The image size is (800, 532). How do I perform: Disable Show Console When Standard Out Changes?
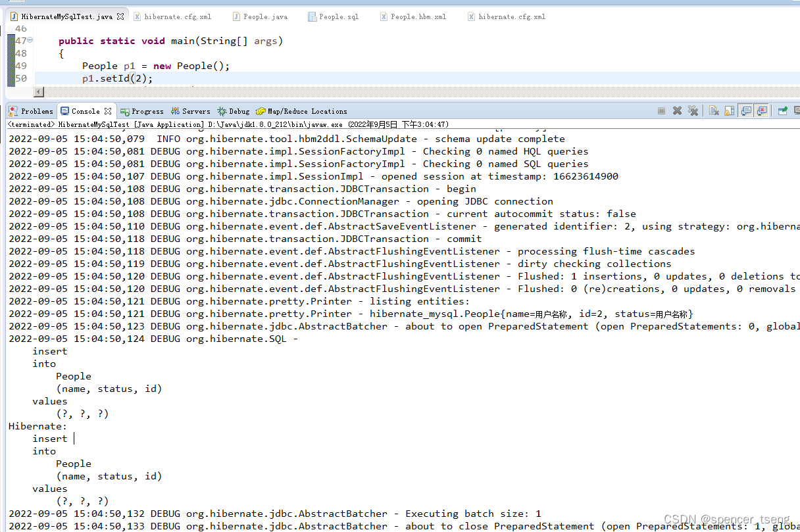[x=746, y=111]
